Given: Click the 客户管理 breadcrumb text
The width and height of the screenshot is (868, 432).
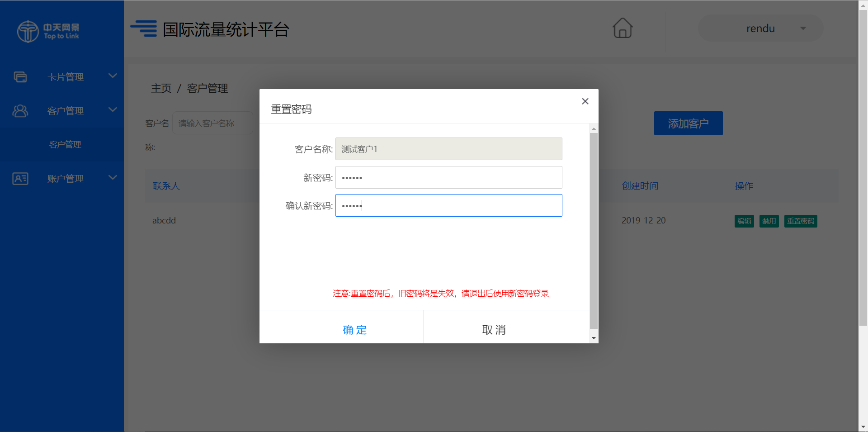Looking at the screenshot, I should tap(208, 88).
